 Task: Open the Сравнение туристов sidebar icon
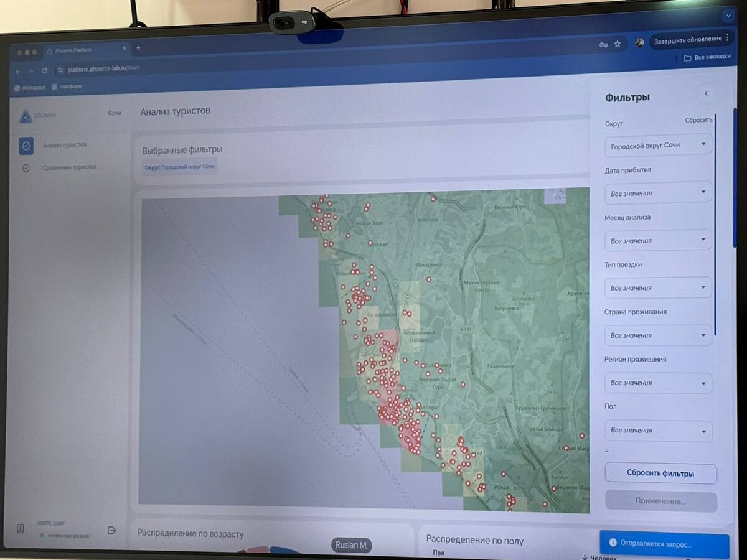tap(26, 168)
